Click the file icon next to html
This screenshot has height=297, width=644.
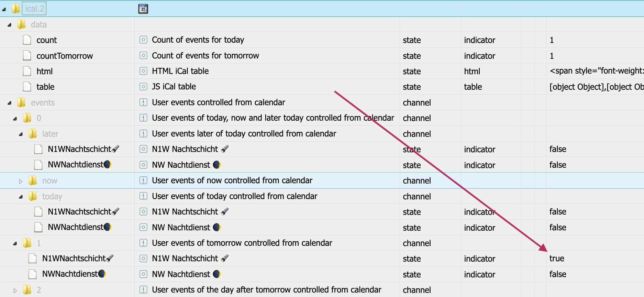pos(27,71)
